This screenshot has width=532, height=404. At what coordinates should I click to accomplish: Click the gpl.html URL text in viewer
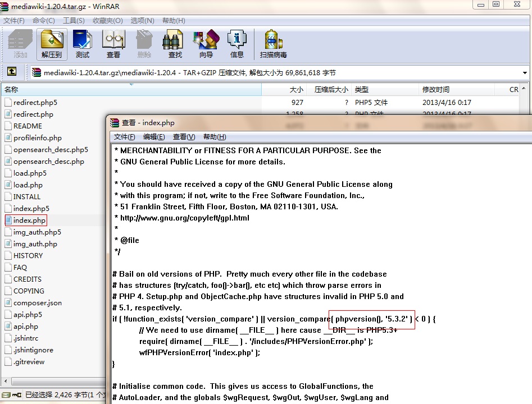[185, 218]
